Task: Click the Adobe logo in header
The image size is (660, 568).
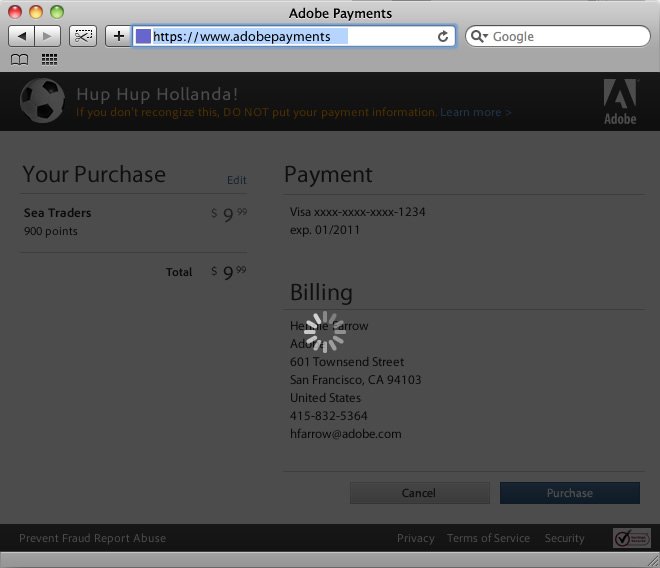Action: point(620,102)
